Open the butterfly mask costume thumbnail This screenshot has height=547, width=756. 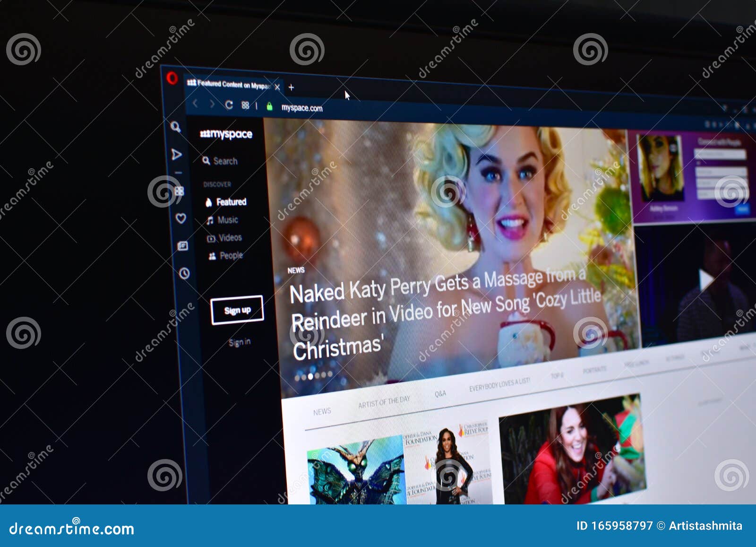click(356, 470)
